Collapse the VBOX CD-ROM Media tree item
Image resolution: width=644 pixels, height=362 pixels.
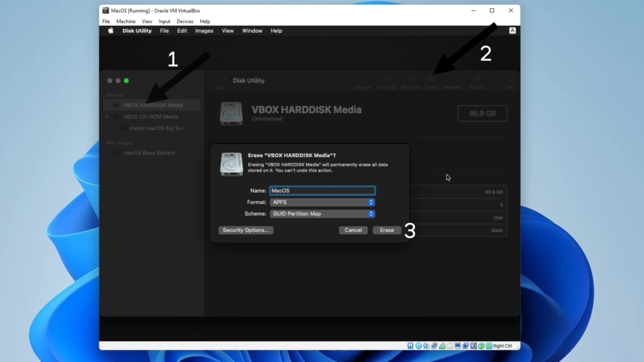pyautogui.click(x=107, y=116)
